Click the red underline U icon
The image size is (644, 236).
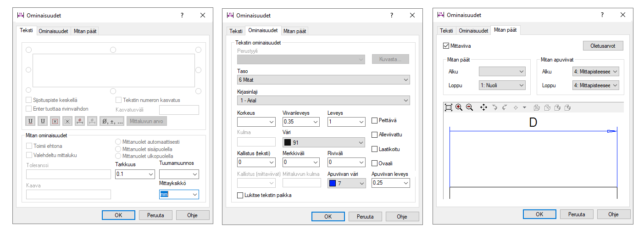click(x=30, y=121)
